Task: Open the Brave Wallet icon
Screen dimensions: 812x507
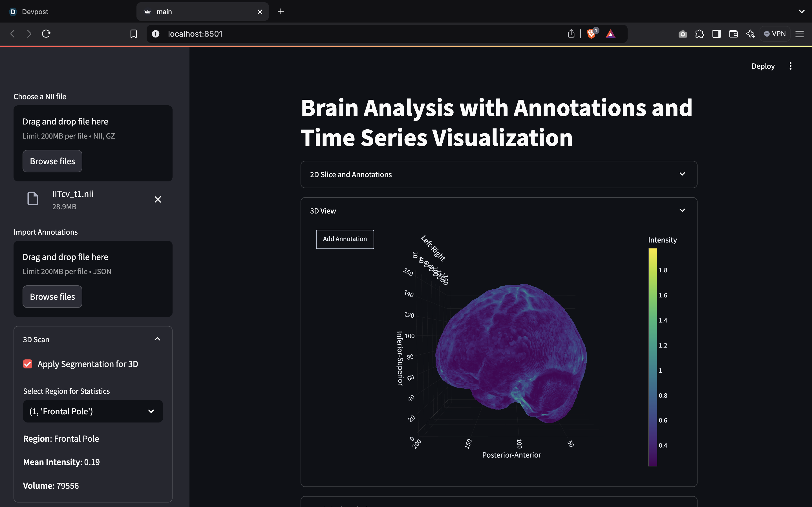Action: click(734, 34)
